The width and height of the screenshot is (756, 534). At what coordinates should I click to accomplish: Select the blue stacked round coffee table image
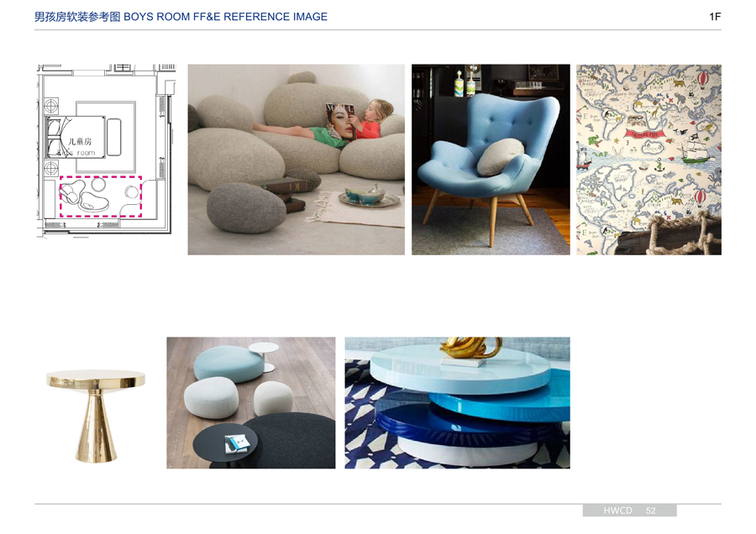pos(457,402)
